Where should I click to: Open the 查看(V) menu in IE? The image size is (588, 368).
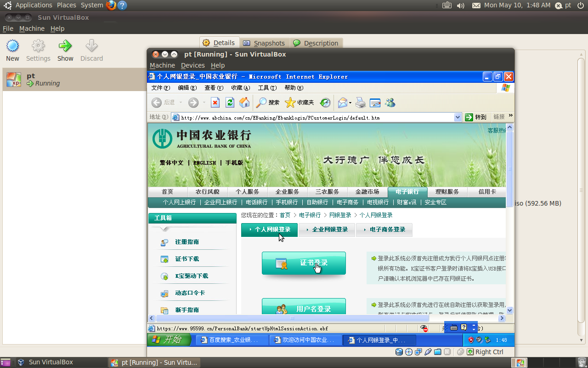tap(214, 88)
